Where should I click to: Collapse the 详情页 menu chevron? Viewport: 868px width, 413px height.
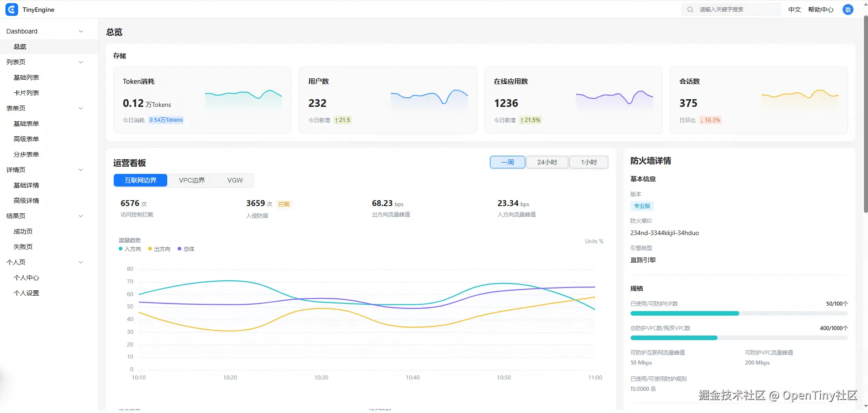point(81,170)
